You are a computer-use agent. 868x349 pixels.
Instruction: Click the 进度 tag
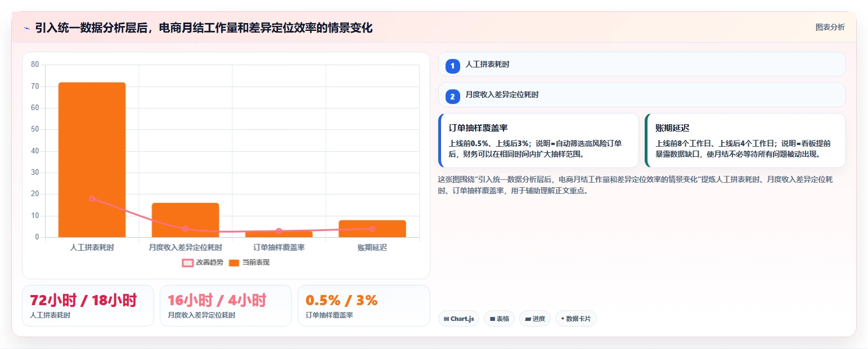[535, 319]
